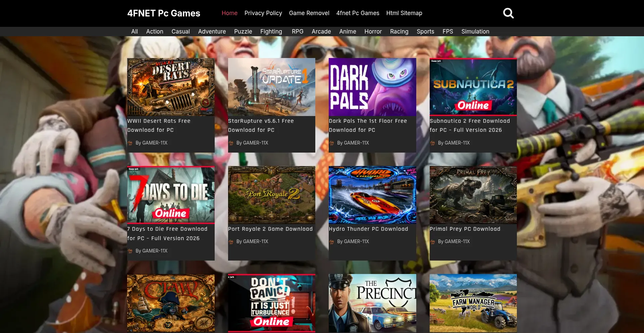The image size is (644, 333).
Task: Click By GAMER-11X under Primal Prey
Action: (x=454, y=241)
